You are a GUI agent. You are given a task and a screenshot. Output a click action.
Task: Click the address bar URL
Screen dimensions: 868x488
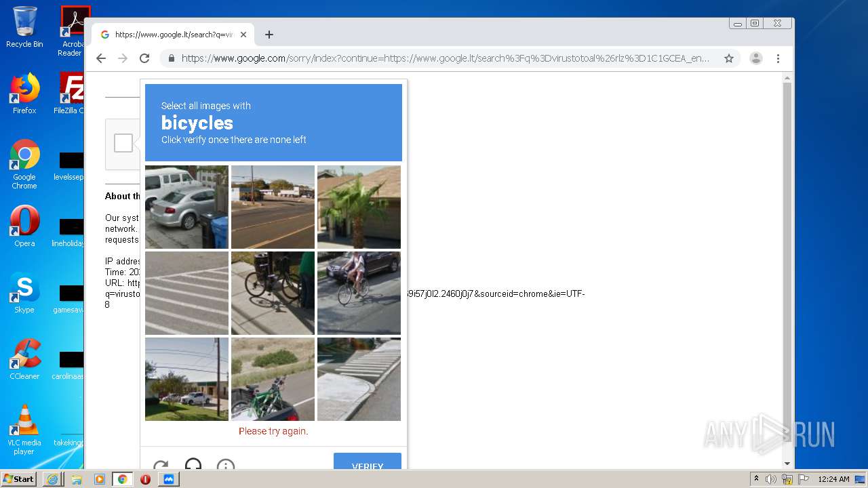[445, 58]
